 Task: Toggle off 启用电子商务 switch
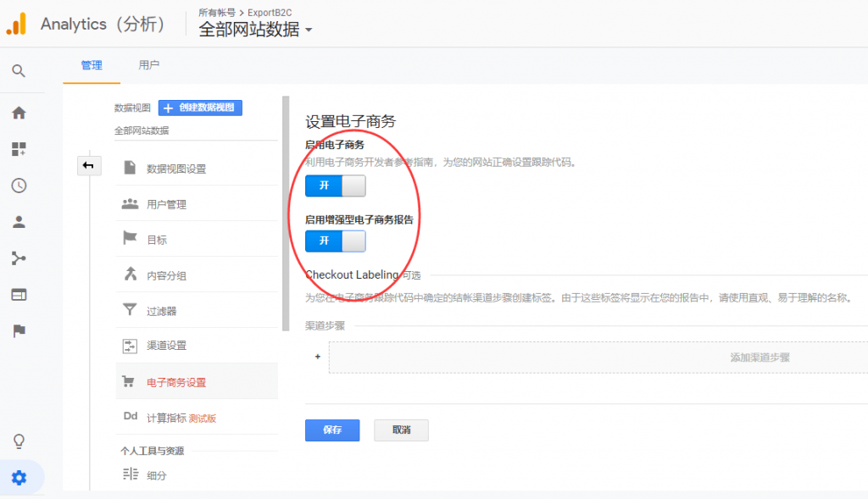pos(335,186)
